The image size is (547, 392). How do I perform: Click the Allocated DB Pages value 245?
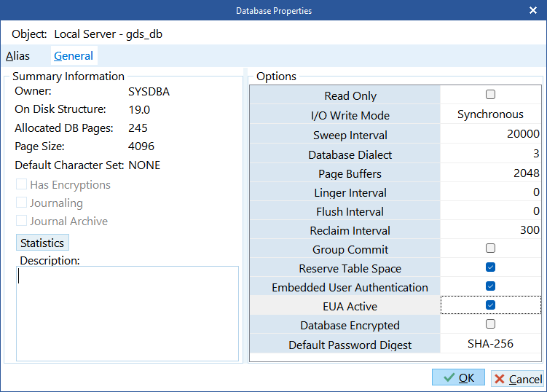coord(138,128)
